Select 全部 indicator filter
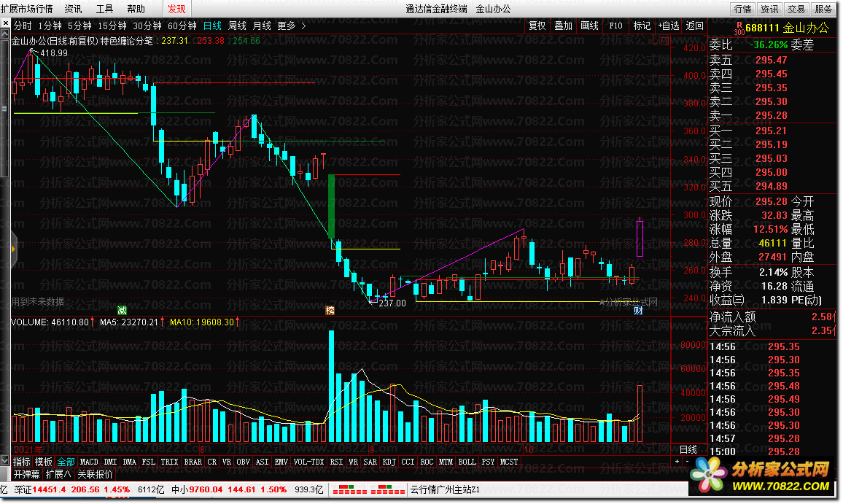The height and width of the screenshot is (504, 843). [x=66, y=462]
